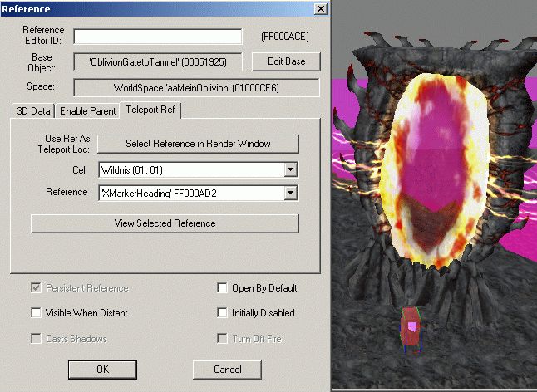537x392 pixels.
Task: Enable the Open By Default checkbox
Action: pos(222,287)
